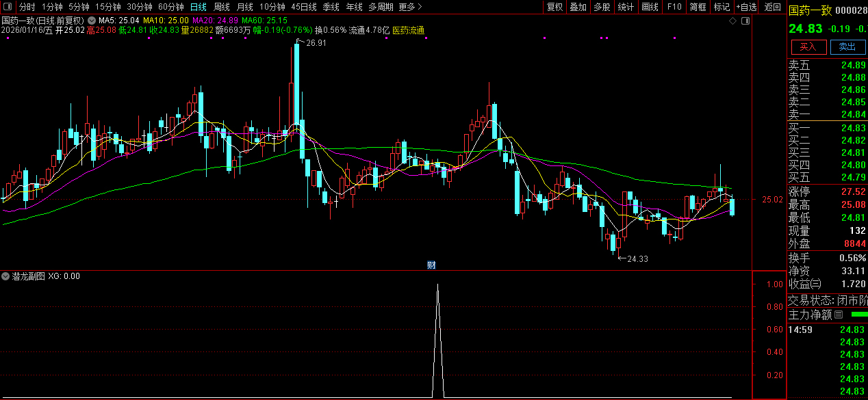Open the 更多 periods dropdown
The width and height of the screenshot is (868, 400).
[x=410, y=7]
